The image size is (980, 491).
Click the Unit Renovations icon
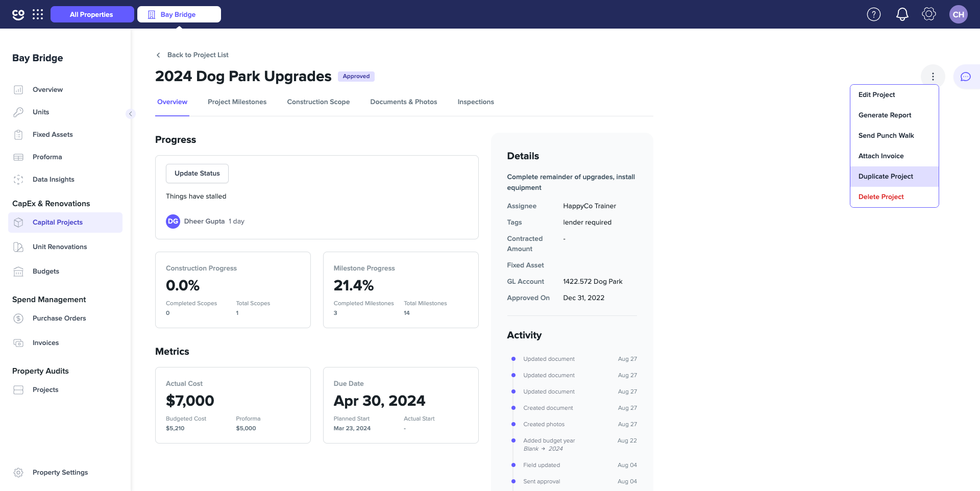pyautogui.click(x=18, y=247)
